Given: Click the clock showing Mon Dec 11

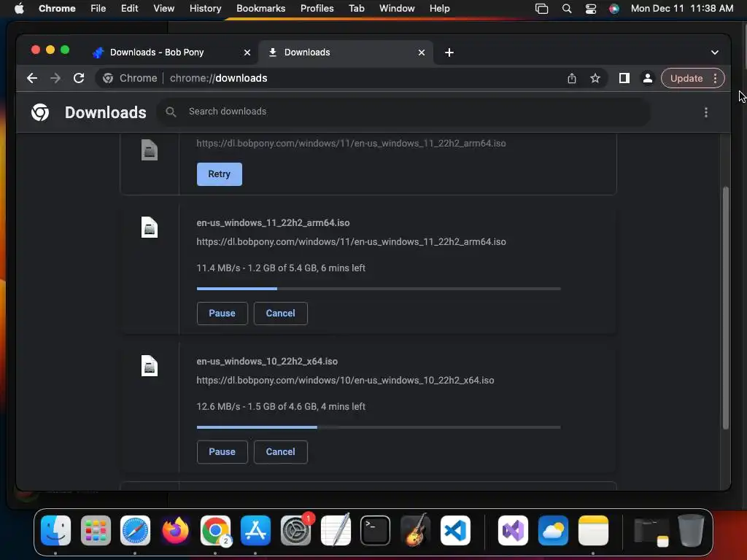Looking at the screenshot, I should [682, 9].
